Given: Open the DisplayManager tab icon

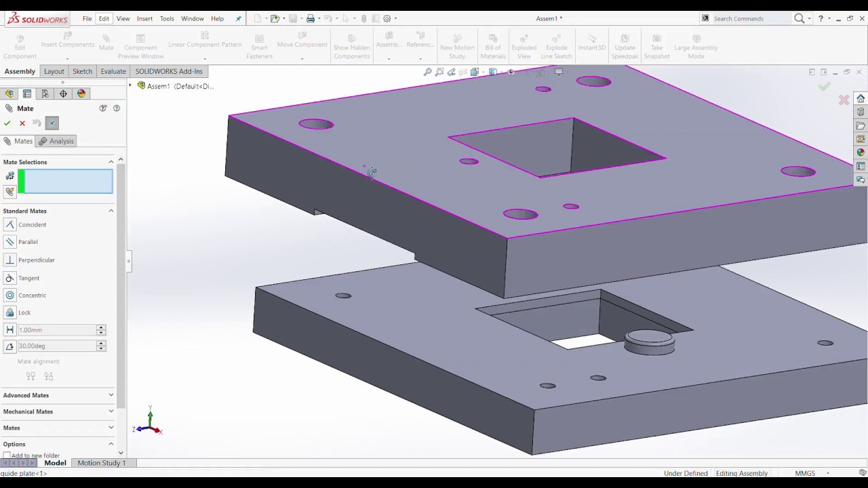Looking at the screenshot, I should pyautogui.click(x=81, y=94).
